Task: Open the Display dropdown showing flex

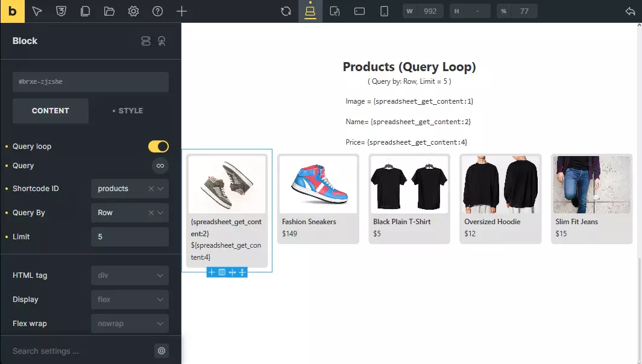Action: coord(130,300)
